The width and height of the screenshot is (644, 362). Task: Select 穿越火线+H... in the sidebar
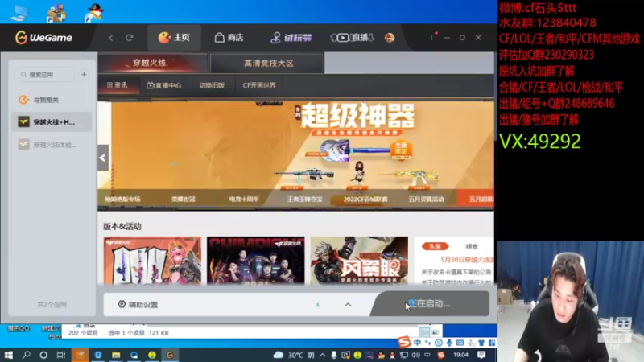click(x=52, y=122)
